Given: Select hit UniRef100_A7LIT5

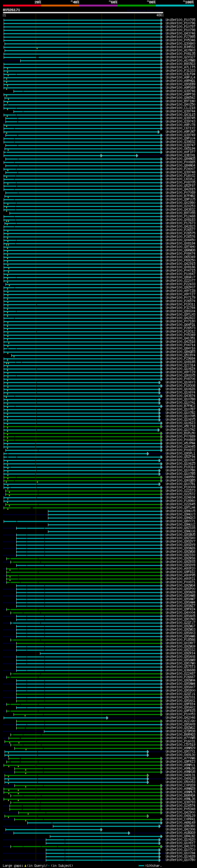Looking at the screenshot, I should [x=180, y=67].
